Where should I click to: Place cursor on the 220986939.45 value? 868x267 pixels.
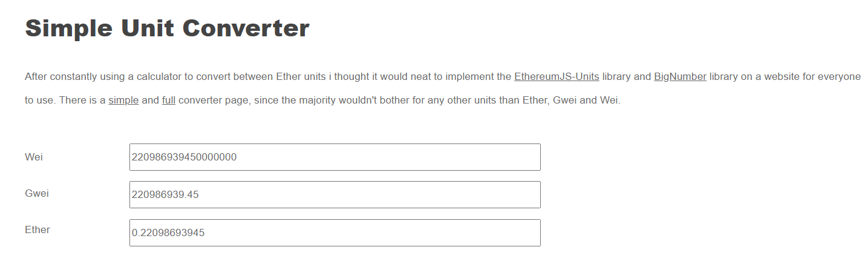click(165, 195)
